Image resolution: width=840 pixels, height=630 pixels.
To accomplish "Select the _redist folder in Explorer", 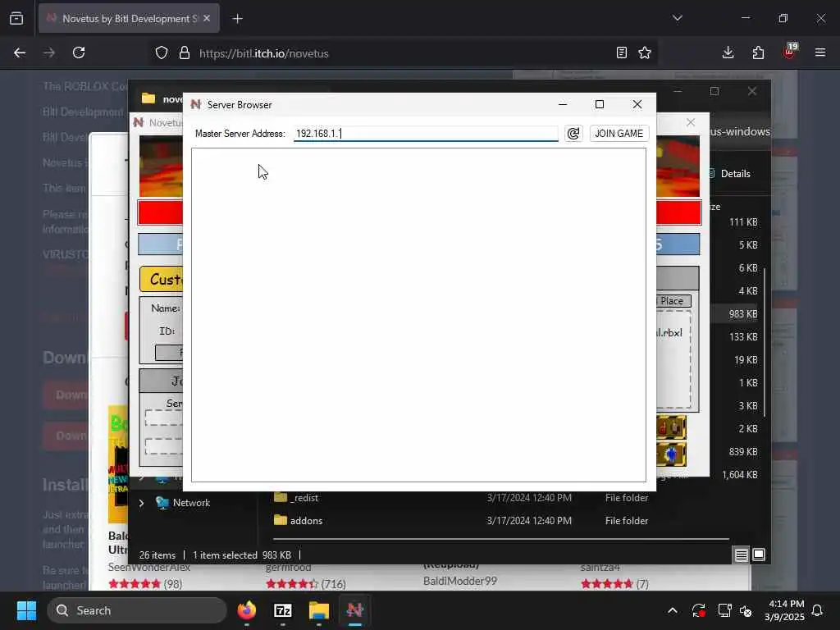I will click(x=304, y=498).
